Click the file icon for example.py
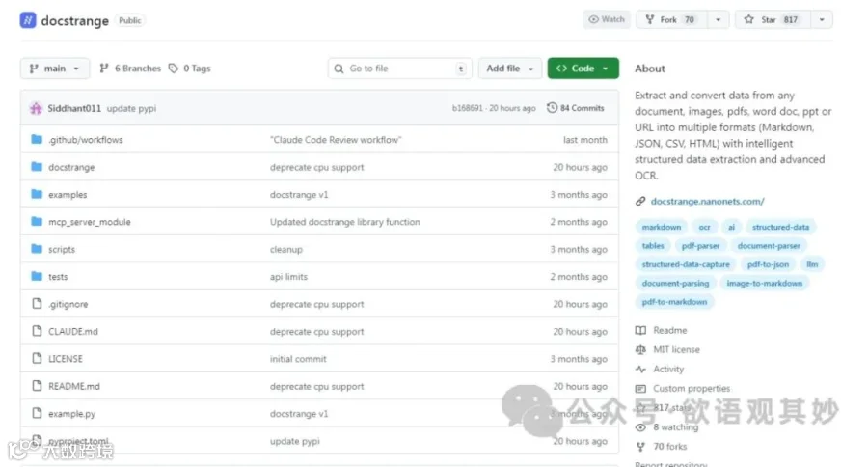This screenshot has height=467, width=868. [x=37, y=413]
